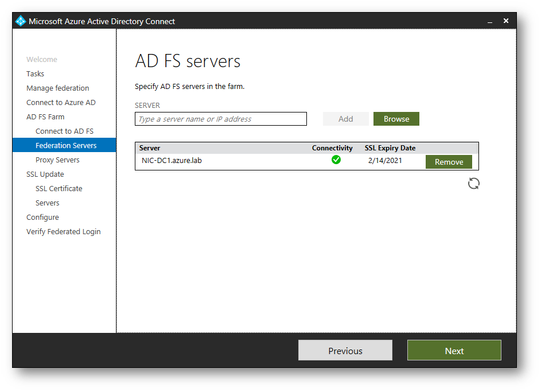Click the refresh icon below the server table

473,183
